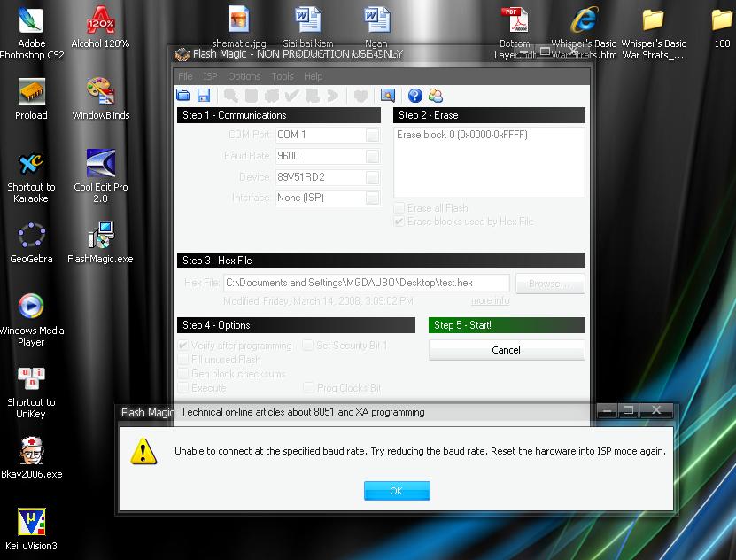Toggle the Fill unused Flash checkbox
Screen dimensions: 736x560
click(x=183, y=360)
